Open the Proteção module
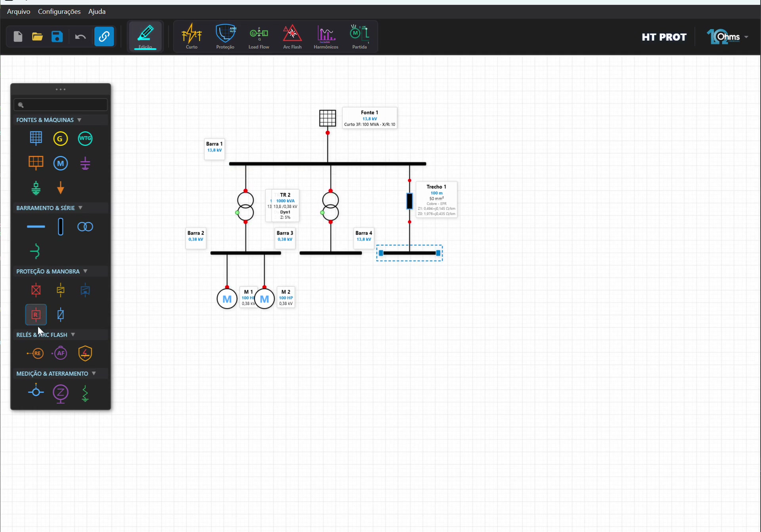The image size is (761, 532). tap(225, 36)
